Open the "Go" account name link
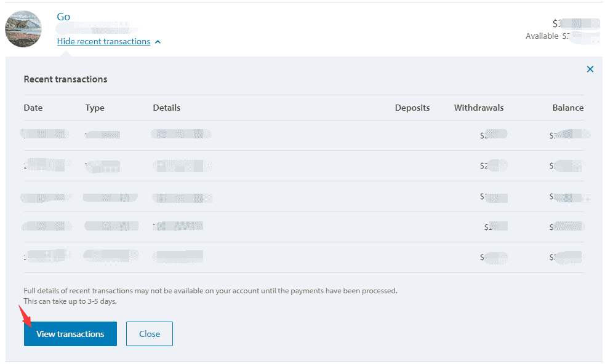 coord(63,17)
